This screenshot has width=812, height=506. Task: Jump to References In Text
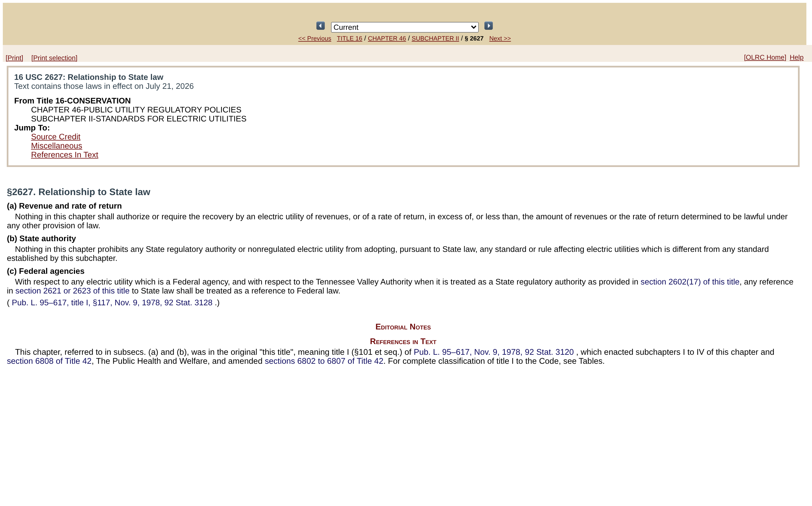(x=65, y=155)
